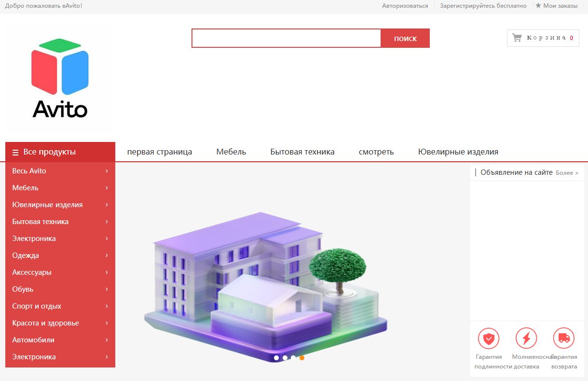This screenshot has width=588, height=381.
Task: Expand the Бытовая техника sidebar arrow
Action: click(107, 222)
